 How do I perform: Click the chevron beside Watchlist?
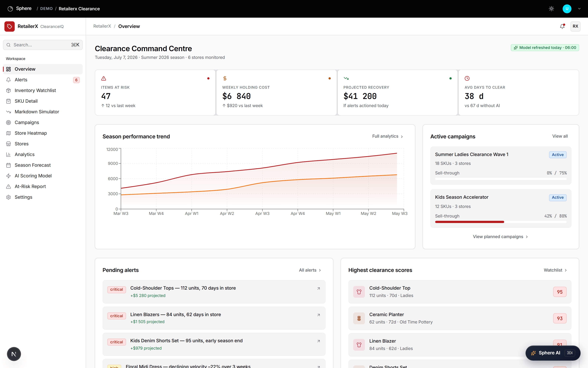(x=566, y=270)
